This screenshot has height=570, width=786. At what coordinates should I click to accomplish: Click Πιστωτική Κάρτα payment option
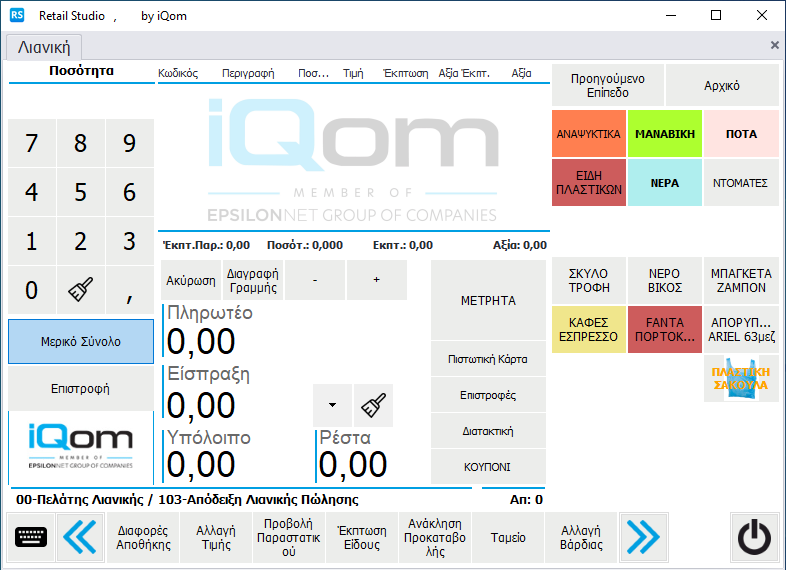click(x=488, y=359)
